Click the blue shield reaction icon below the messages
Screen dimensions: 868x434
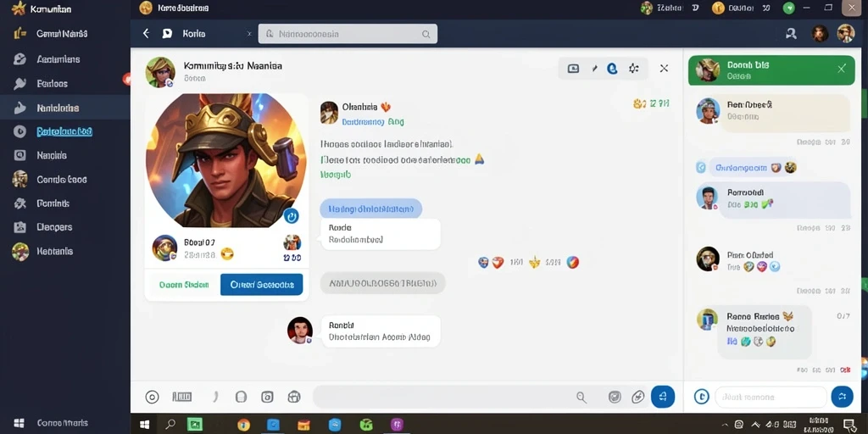click(x=483, y=263)
